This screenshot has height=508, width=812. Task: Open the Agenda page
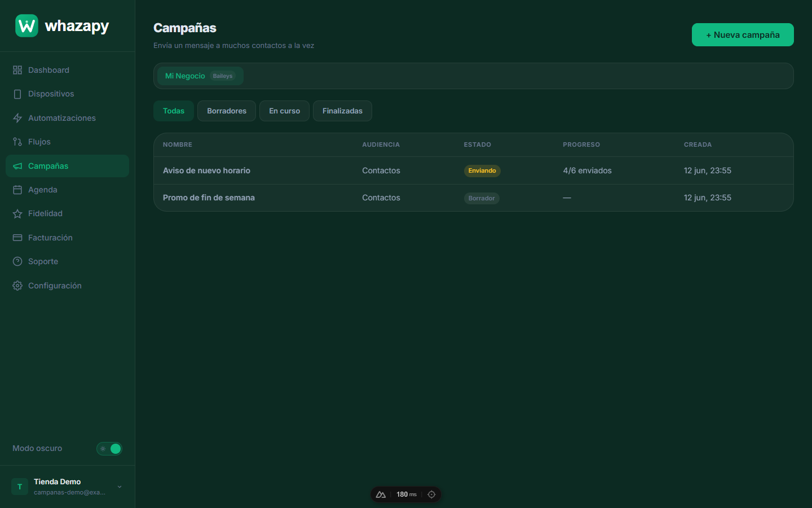tap(67, 190)
